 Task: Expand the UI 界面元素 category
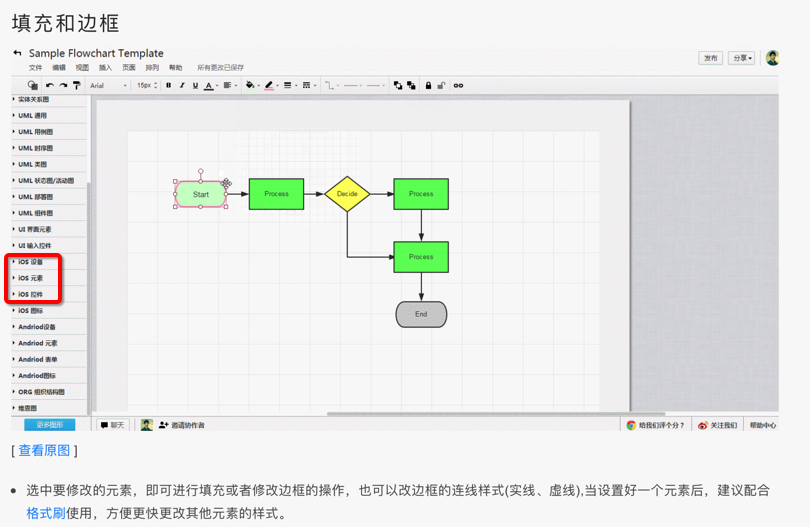49,229
